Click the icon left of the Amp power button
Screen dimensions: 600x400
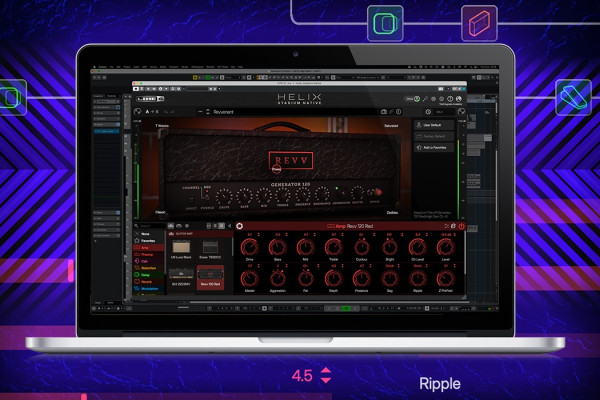click(x=453, y=226)
